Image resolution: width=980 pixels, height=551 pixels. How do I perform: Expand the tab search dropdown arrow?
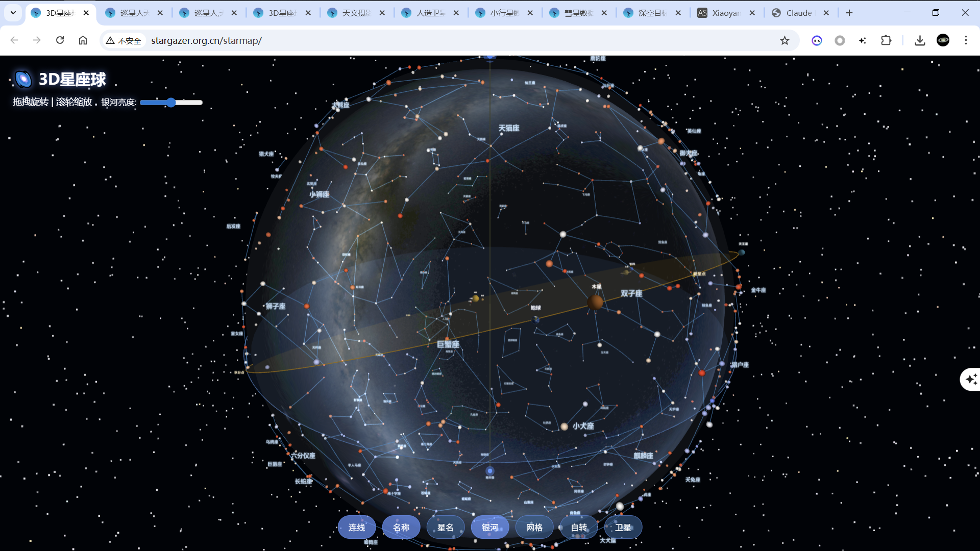(13, 13)
